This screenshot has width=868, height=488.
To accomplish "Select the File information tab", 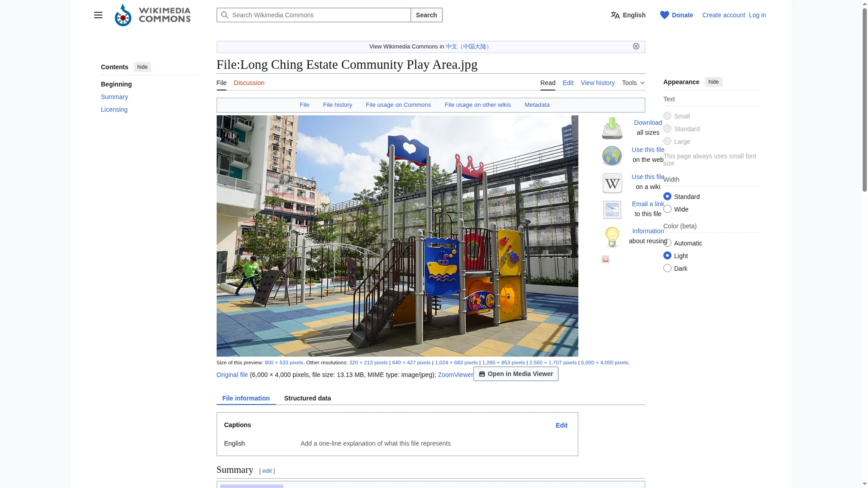I will [x=246, y=398].
